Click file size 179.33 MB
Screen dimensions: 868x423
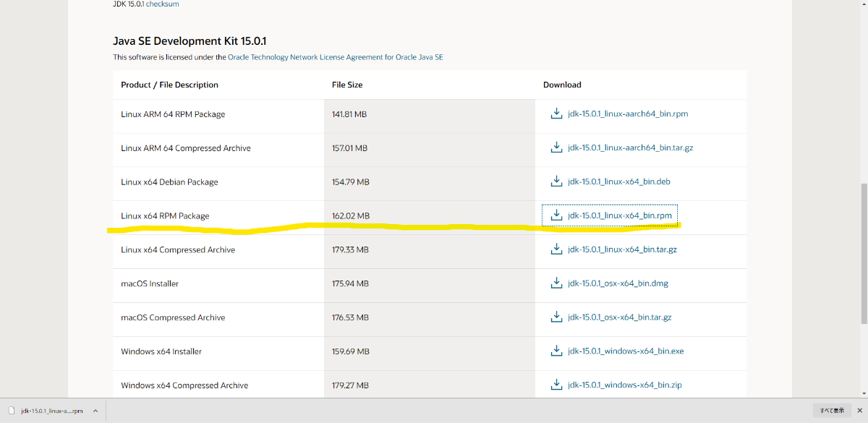[x=350, y=250]
